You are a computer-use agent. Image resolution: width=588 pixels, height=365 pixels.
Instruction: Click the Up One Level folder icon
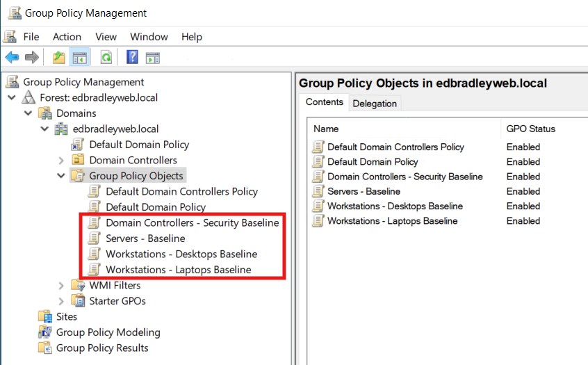[58, 58]
